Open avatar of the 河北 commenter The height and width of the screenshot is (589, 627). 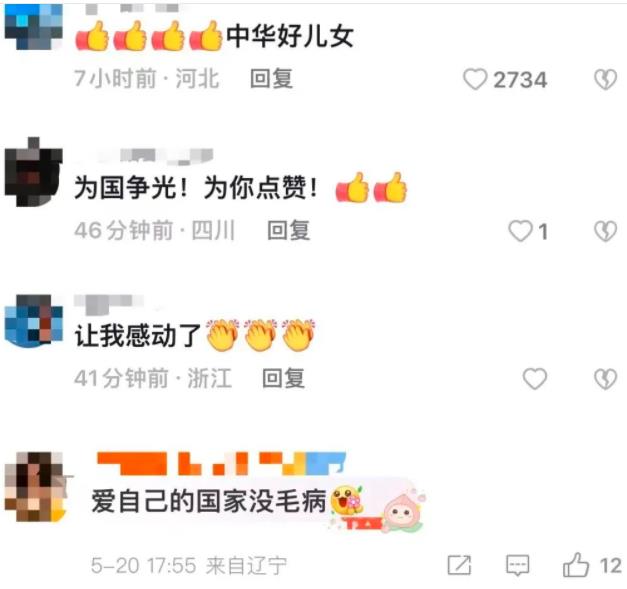(34, 26)
